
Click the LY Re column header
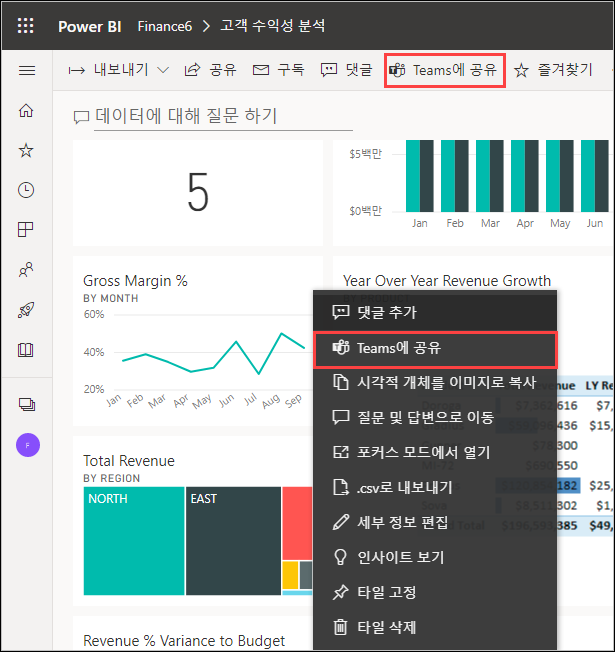pos(599,385)
